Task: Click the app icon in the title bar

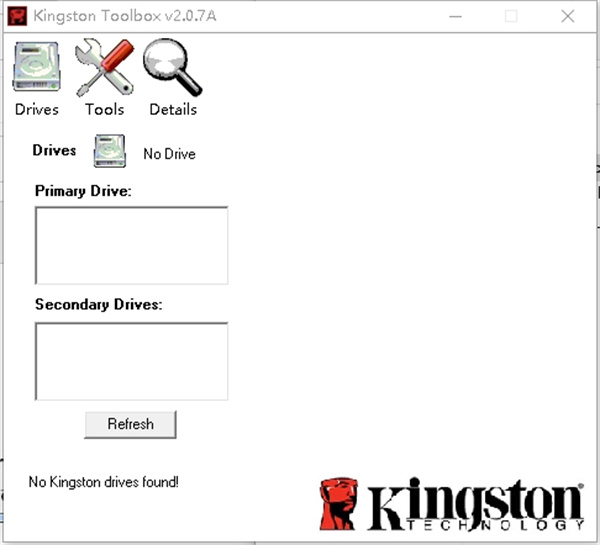Action: tap(15, 17)
